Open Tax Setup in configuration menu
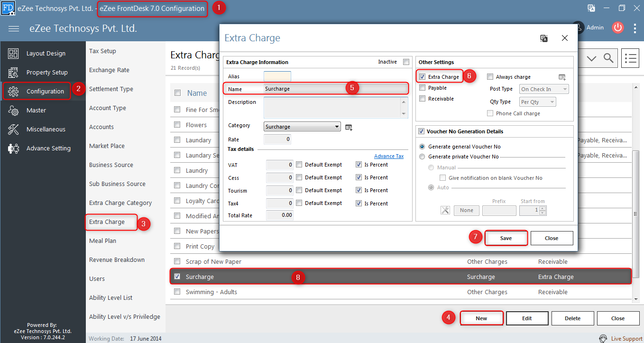 102,51
